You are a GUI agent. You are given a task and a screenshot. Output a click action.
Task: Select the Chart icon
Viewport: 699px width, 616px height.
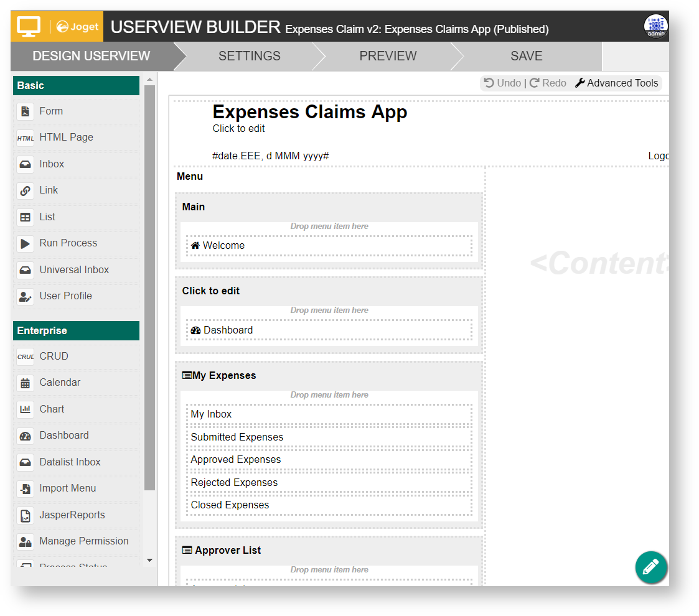(26, 409)
